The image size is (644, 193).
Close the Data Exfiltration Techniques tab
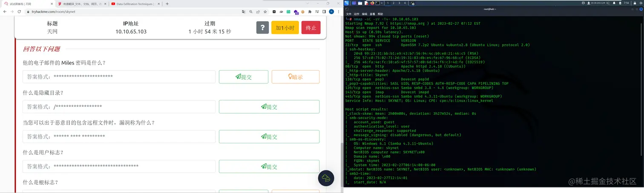[158, 4]
